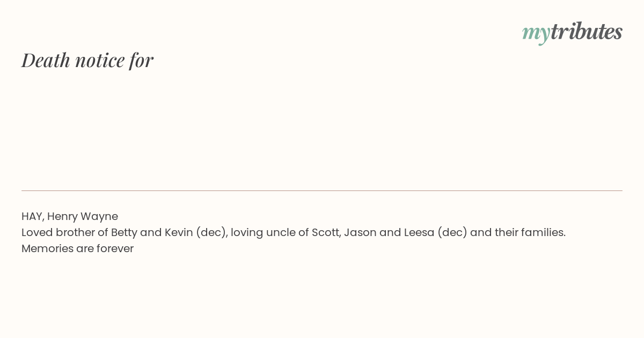This screenshot has height=338, width=644.
Task: Click the name "Scott" in the notice
Action: (326, 232)
